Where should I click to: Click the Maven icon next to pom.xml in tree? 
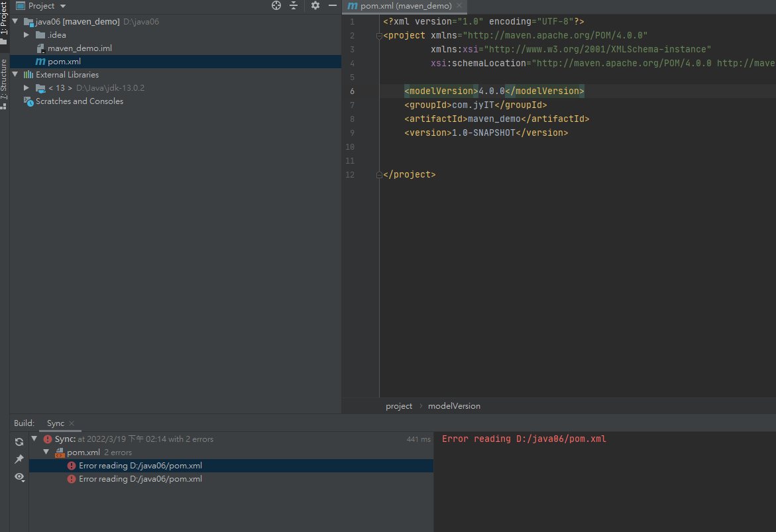coord(40,62)
